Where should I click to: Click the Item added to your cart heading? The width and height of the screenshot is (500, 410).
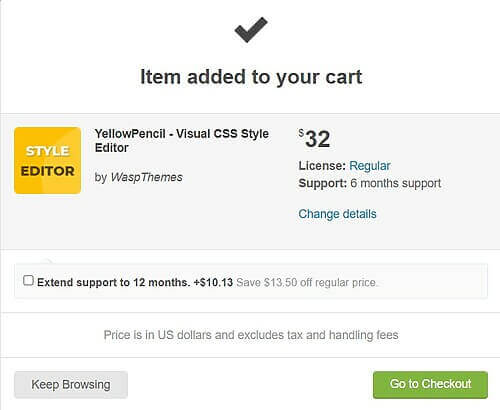tap(251, 77)
